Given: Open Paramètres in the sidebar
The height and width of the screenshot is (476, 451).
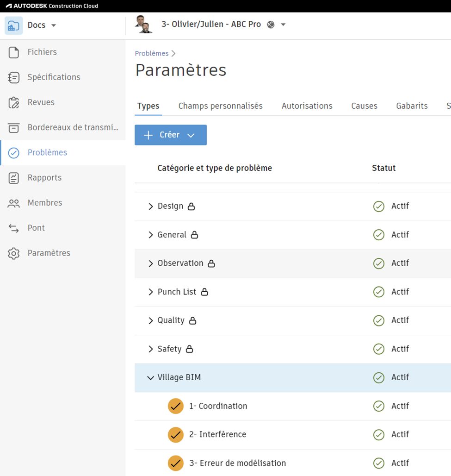Looking at the screenshot, I should (49, 253).
